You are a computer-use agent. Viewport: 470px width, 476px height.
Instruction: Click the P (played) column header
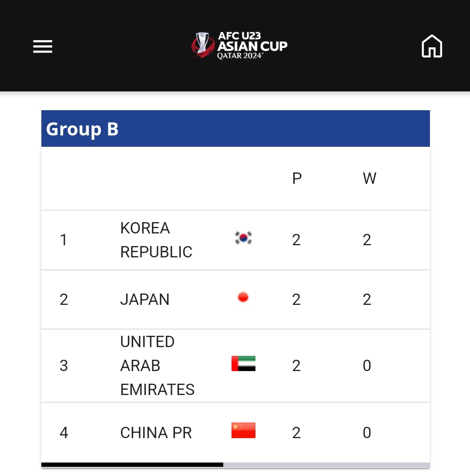297,179
